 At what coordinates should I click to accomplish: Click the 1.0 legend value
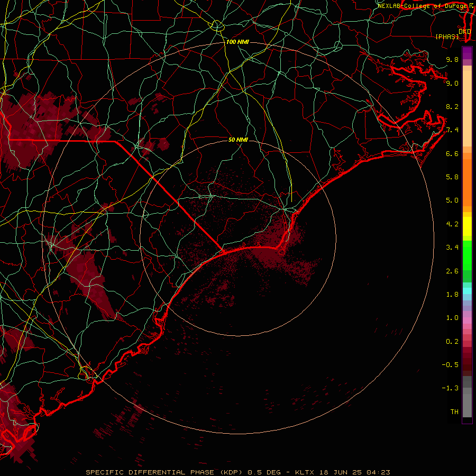[x=452, y=318]
